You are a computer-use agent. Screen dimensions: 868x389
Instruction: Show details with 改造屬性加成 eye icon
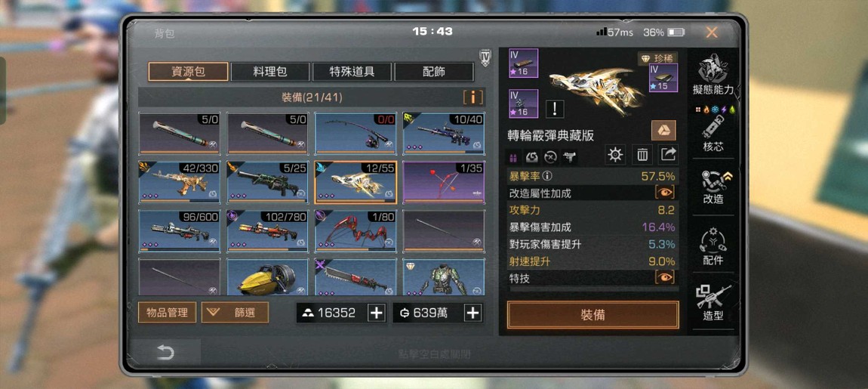click(x=665, y=193)
